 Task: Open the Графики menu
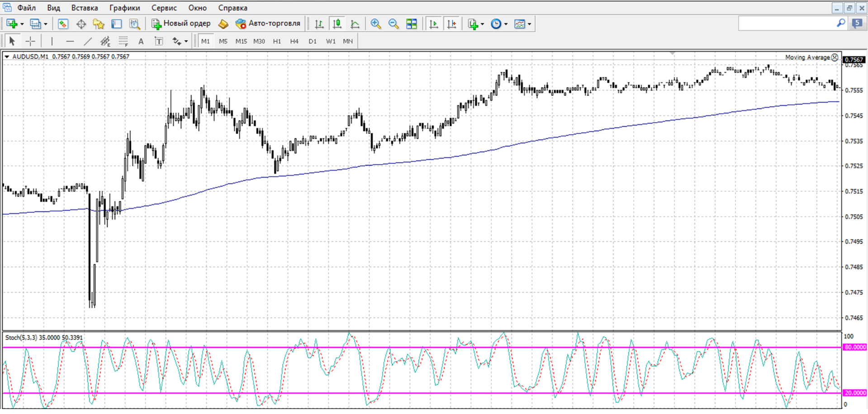pos(124,8)
